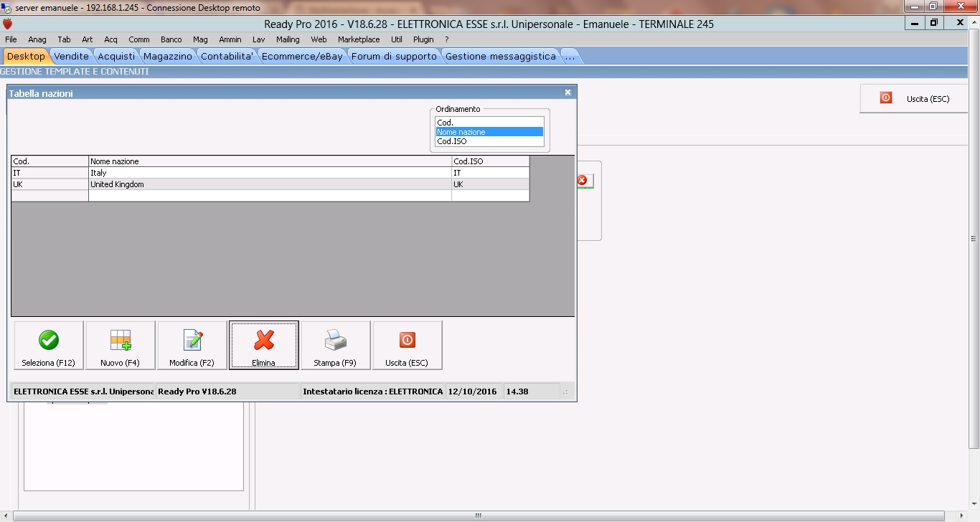The width and height of the screenshot is (980, 522).
Task: Open the Plugin menu
Action: pos(424,39)
